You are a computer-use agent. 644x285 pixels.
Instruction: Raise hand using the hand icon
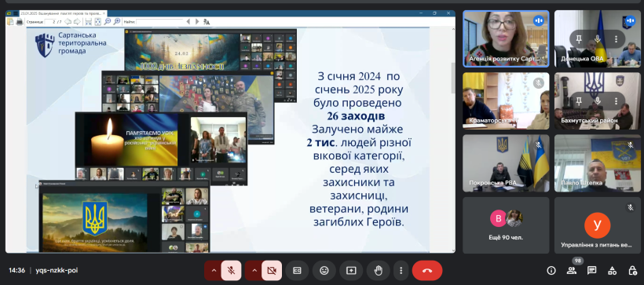point(379,271)
